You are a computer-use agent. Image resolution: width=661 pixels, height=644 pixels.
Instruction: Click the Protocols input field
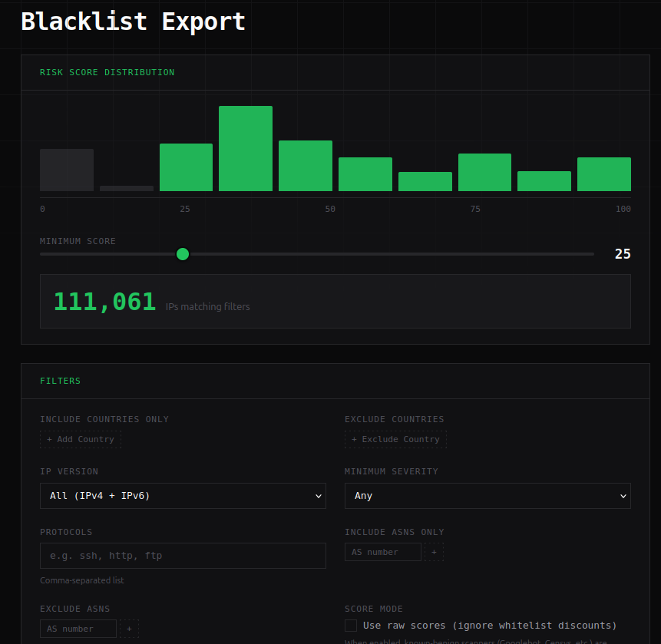tap(183, 555)
